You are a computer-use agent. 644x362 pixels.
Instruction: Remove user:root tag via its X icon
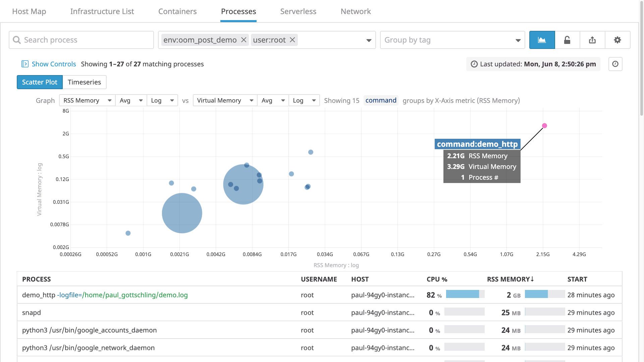pyautogui.click(x=292, y=40)
